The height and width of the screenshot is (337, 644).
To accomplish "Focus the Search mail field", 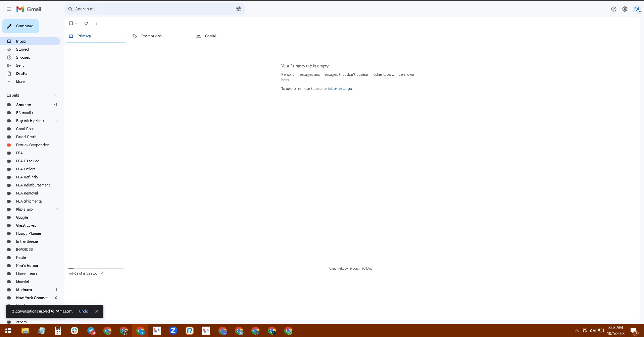I will click(154, 9).
